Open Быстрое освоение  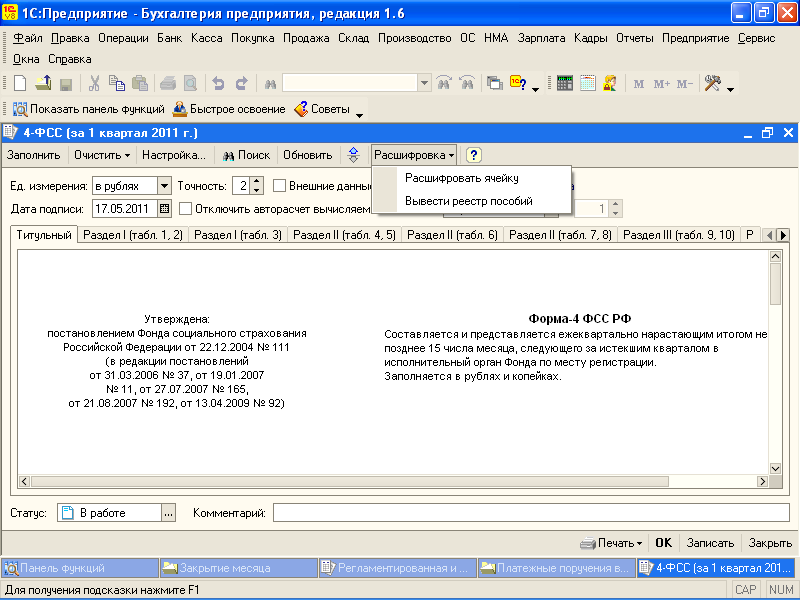(x=229, y=109)
